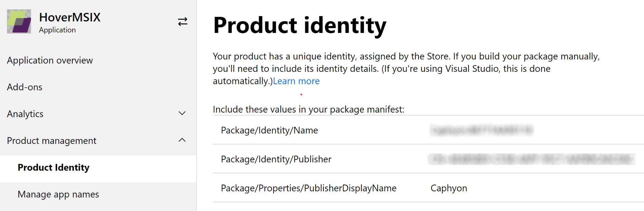Open Application overview in the sidebar

(x=50, y=60)
